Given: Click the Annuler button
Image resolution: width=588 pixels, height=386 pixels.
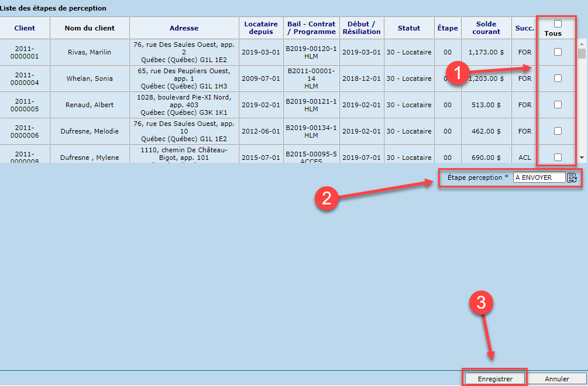Looking at the screenshot, I should tap(556, 379).
